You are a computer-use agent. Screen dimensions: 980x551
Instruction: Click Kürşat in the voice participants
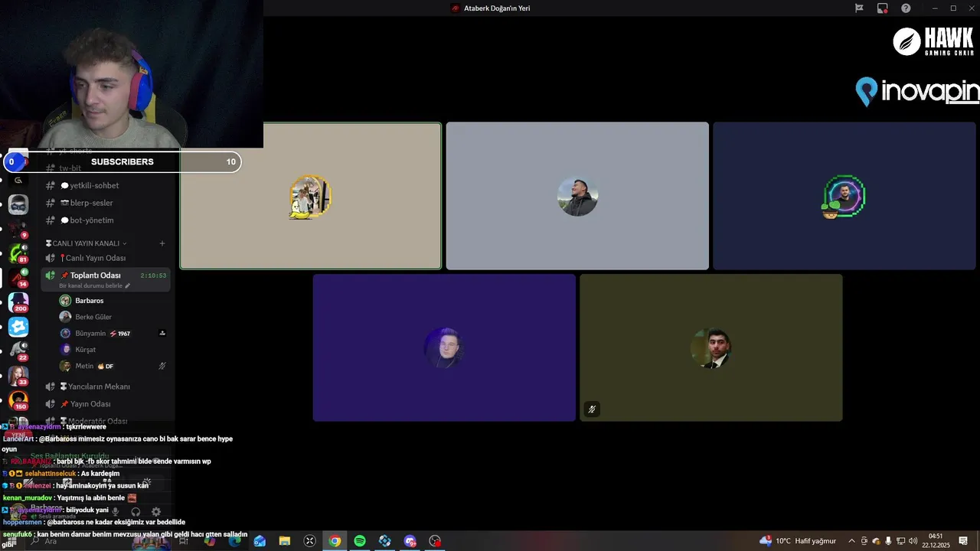pos(113,350)
